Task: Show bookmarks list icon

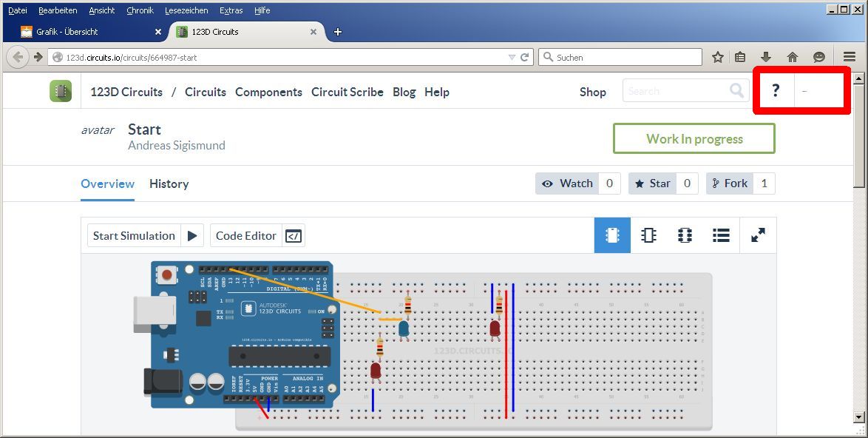Action: 740,57
